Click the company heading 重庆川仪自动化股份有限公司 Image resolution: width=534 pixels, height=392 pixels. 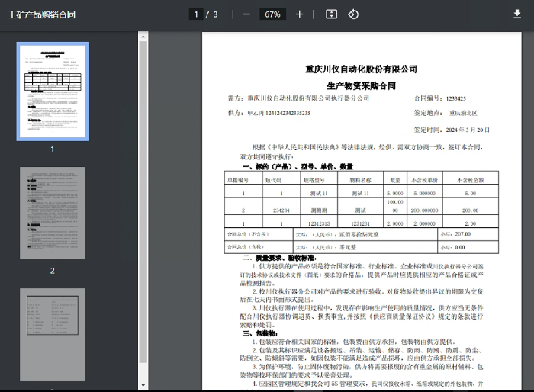click(361, 69)
